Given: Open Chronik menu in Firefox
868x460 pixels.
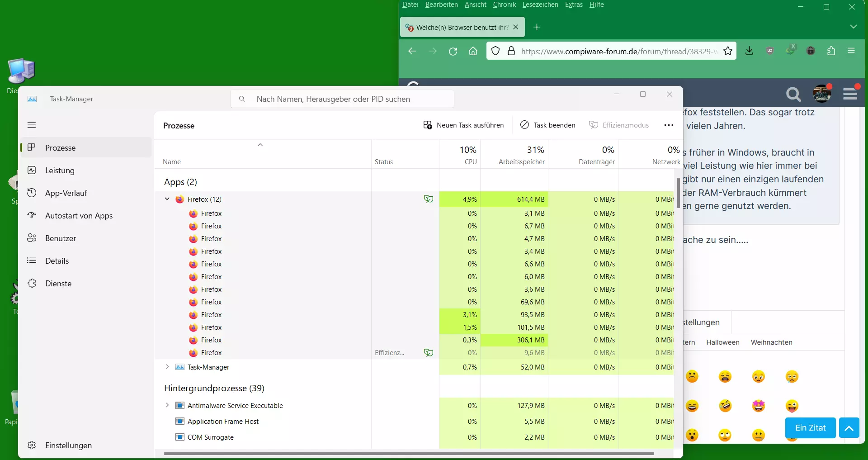Looking at the screenshot, I should tap(504, 5).
